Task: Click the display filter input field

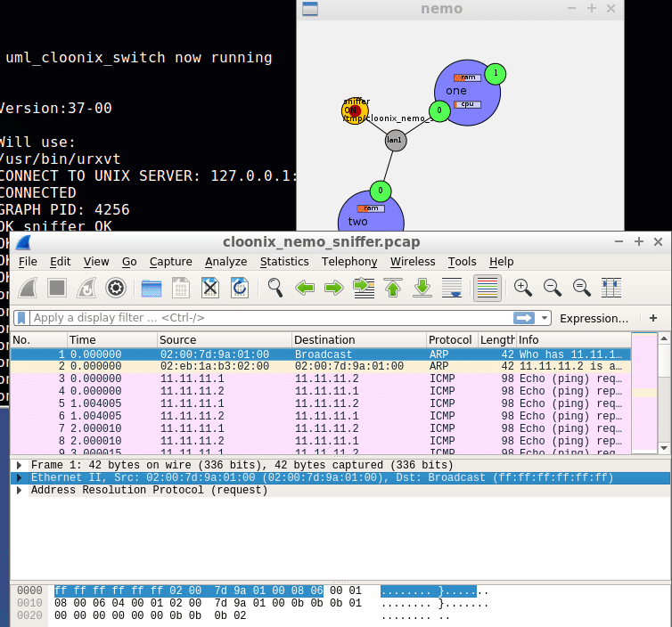Action: [x=267, y=318]
